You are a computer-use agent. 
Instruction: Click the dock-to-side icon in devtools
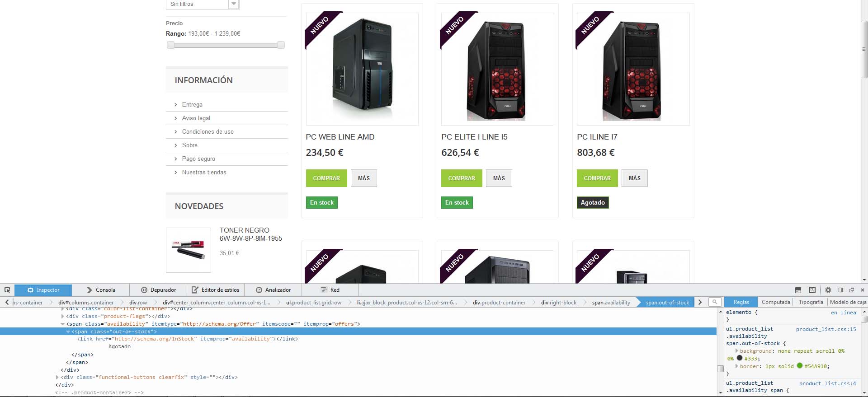(841, 290)
